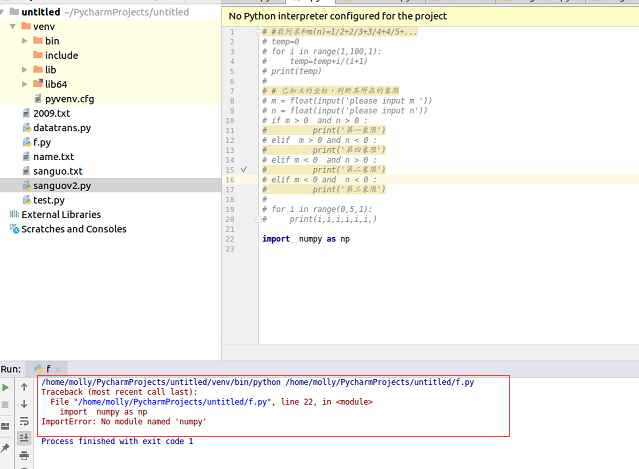Collapse the untitled project root

click(2, 12)
